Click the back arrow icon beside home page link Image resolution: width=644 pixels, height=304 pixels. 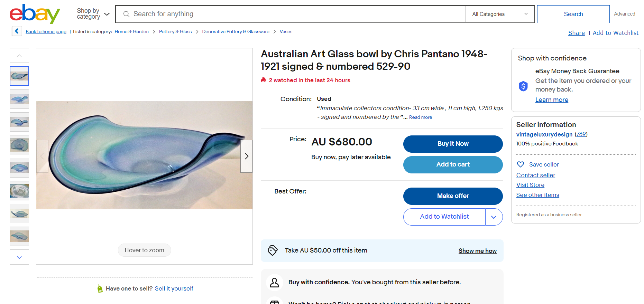pyautogui.click(x=17, y=31)
